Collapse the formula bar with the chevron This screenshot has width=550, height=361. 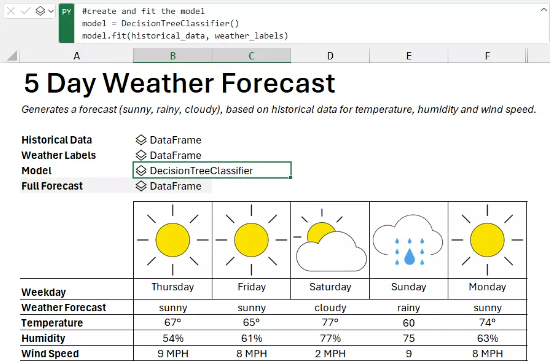[x=543, y=10]
